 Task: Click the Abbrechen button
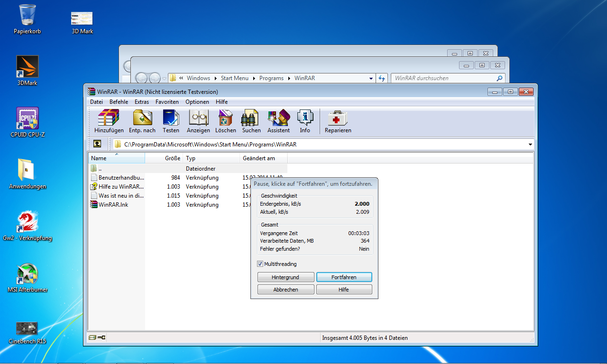(x=286, y=290)
